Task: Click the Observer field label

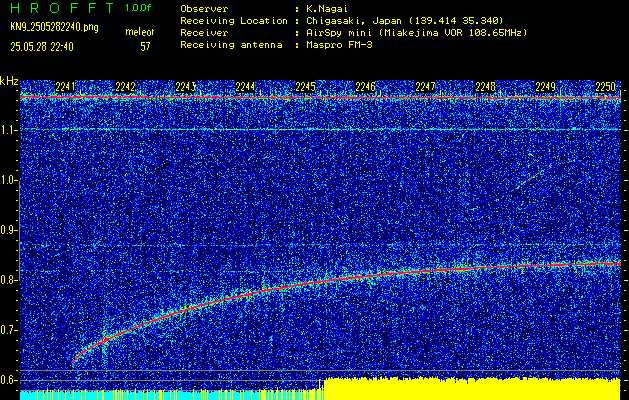Action: click(204, 8)
